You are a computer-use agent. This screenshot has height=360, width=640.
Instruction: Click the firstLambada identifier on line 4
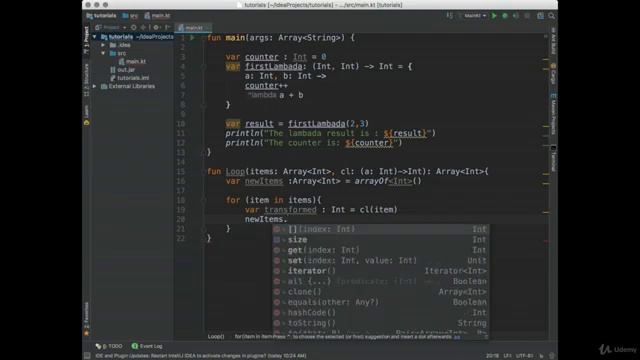click(x=273, y=67)
